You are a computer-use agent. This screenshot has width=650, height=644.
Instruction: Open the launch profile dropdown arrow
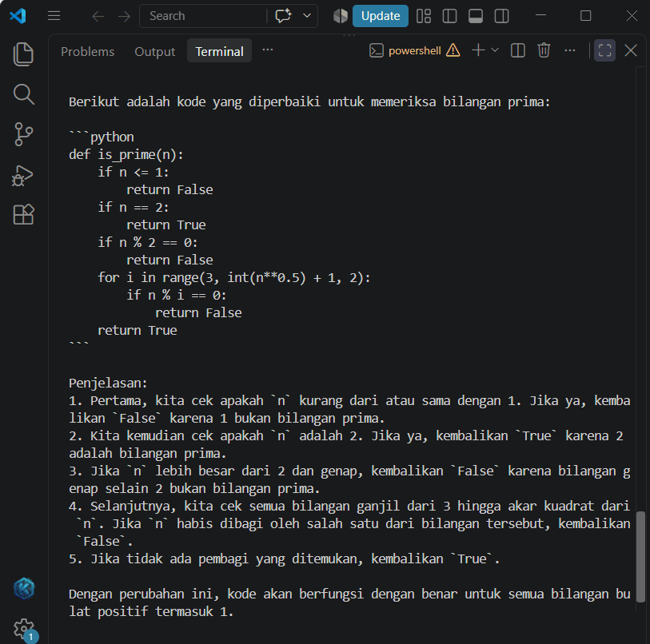(495, 50)
